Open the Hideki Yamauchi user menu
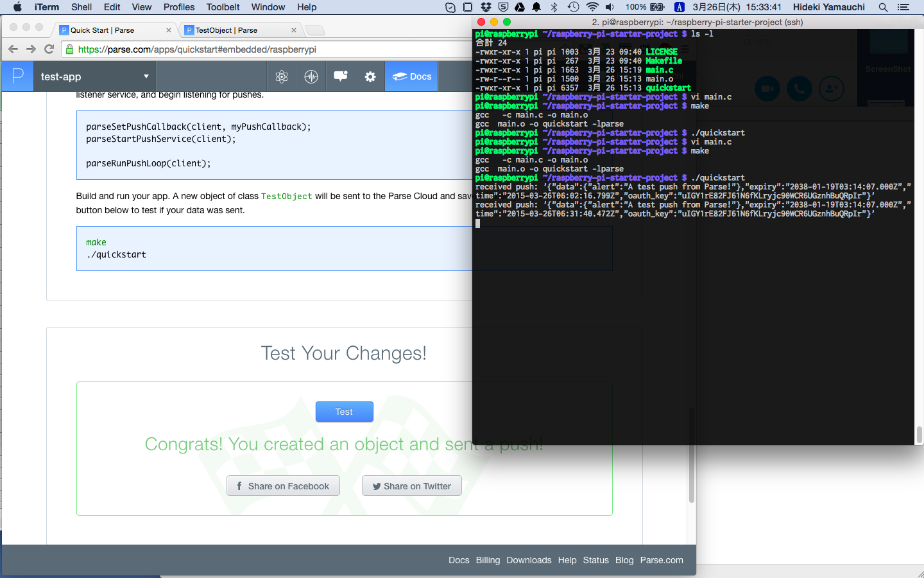 (x=829, y=7)
